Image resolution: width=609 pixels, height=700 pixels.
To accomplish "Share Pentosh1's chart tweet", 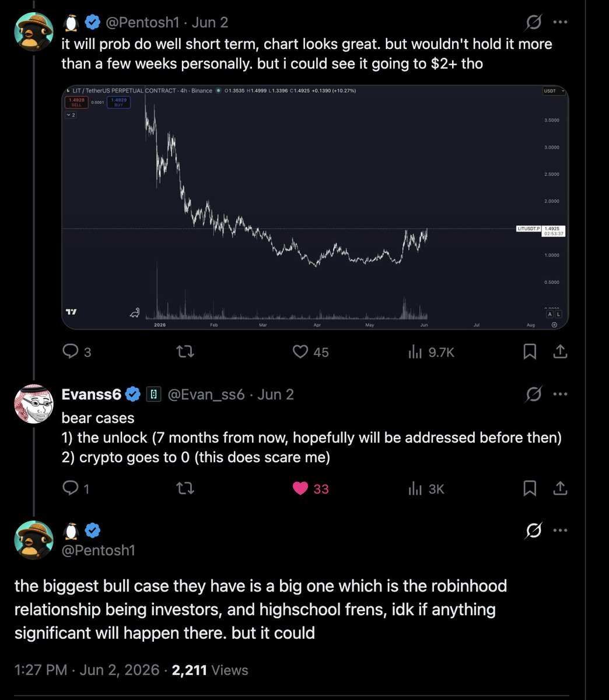I will [560, 351].
